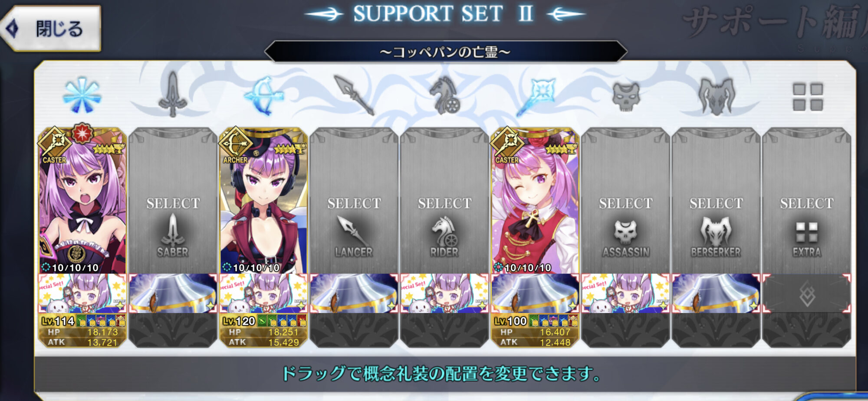868x401 pixels.
Task: Select the Berserker class beast icon
Action: click(716, 96)
